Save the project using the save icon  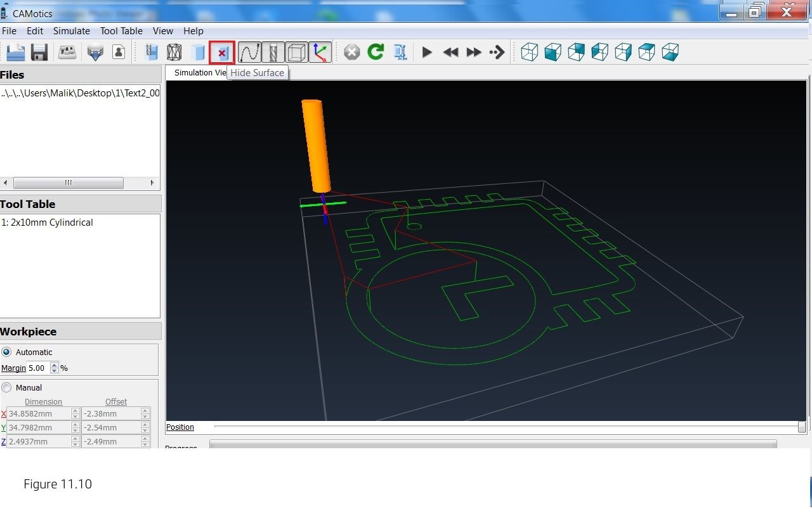39,53
